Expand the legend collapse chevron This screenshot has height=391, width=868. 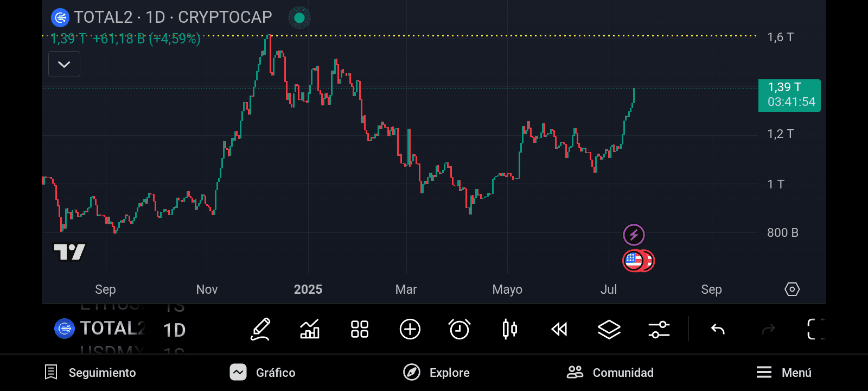(64, 64)
